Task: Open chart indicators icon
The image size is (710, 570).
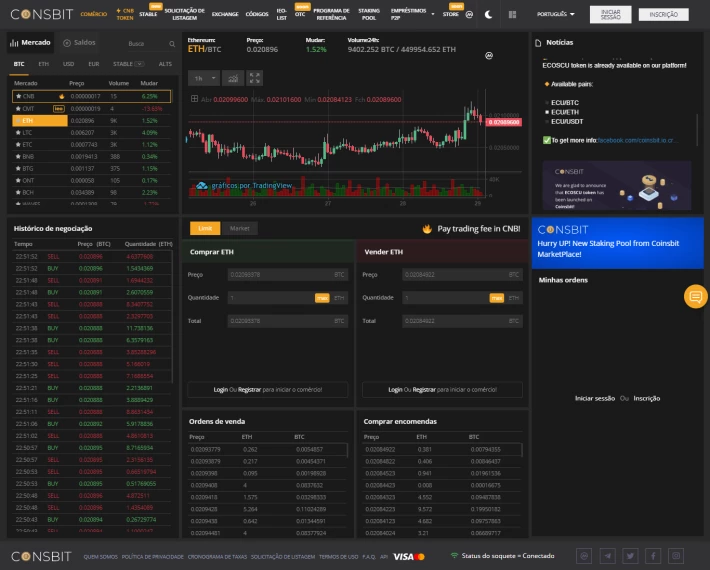Action: coord(233,78)
